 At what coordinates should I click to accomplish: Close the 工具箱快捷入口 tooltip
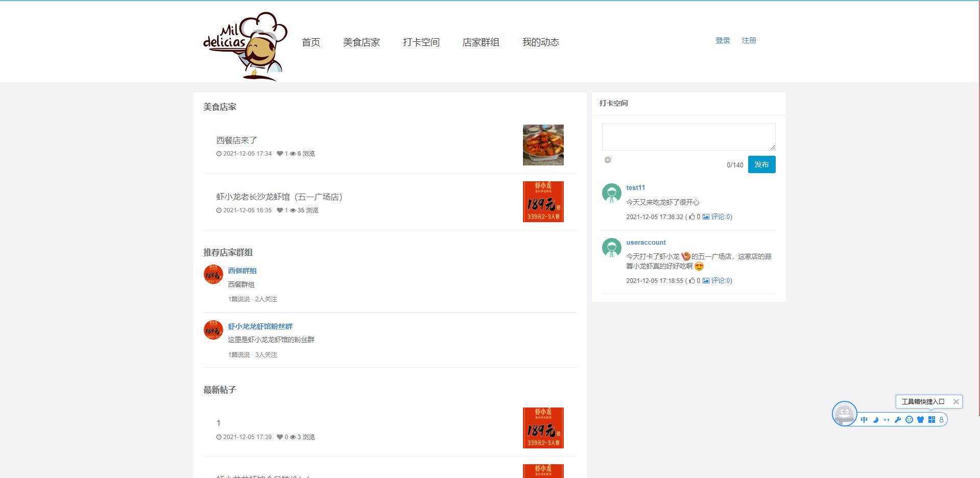click(956, 401)
